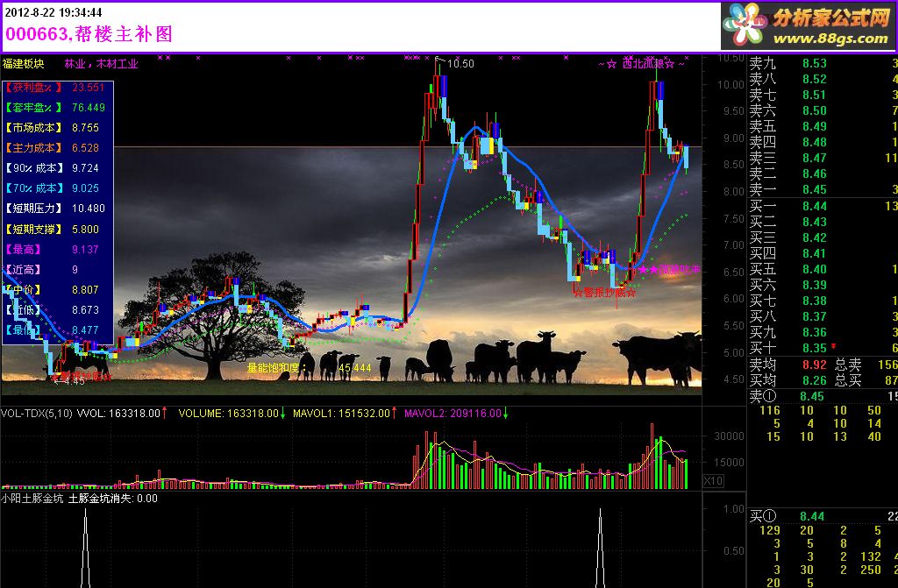Screen dimensions: 898x588
Task: Select the 最高 9.137 row
Action: coord(52,249)
